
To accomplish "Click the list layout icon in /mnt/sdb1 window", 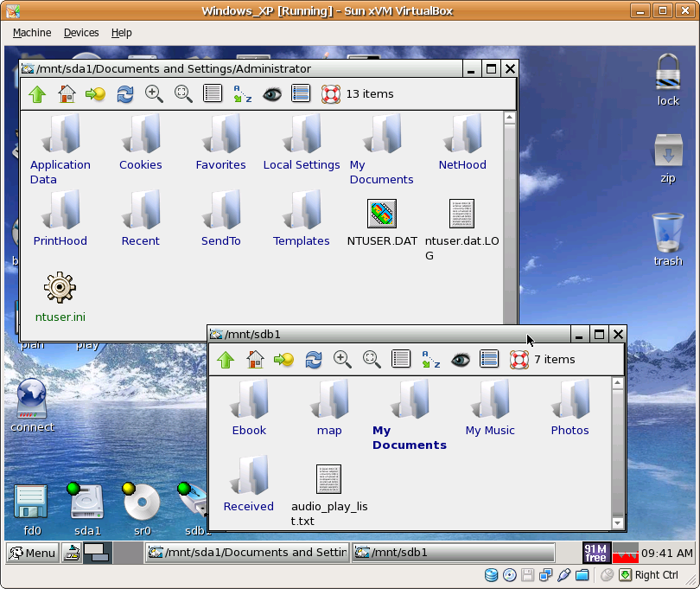I will [x=489, y=359].
